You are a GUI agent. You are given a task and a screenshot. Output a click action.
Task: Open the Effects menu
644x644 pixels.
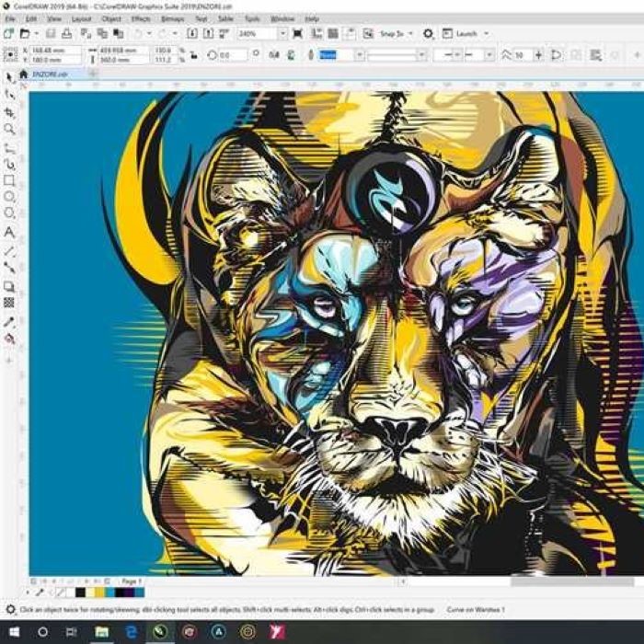[x=141, y=19]
